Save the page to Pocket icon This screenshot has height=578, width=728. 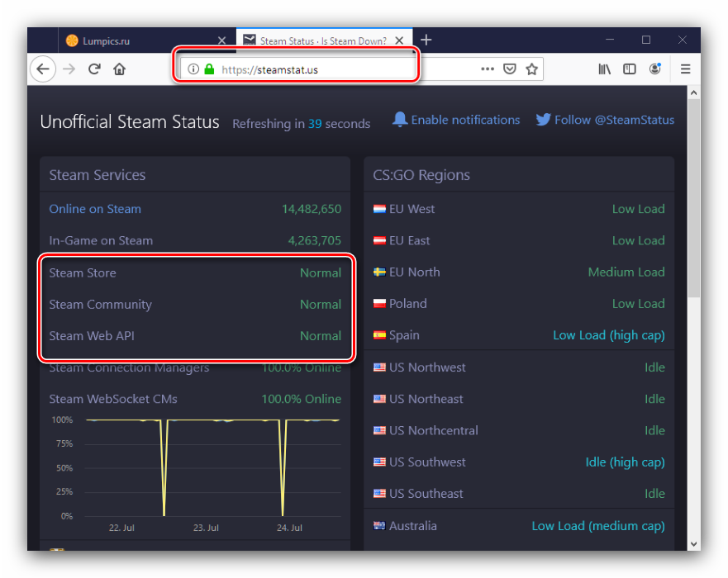pyautogui.click(x=510, y=69)
